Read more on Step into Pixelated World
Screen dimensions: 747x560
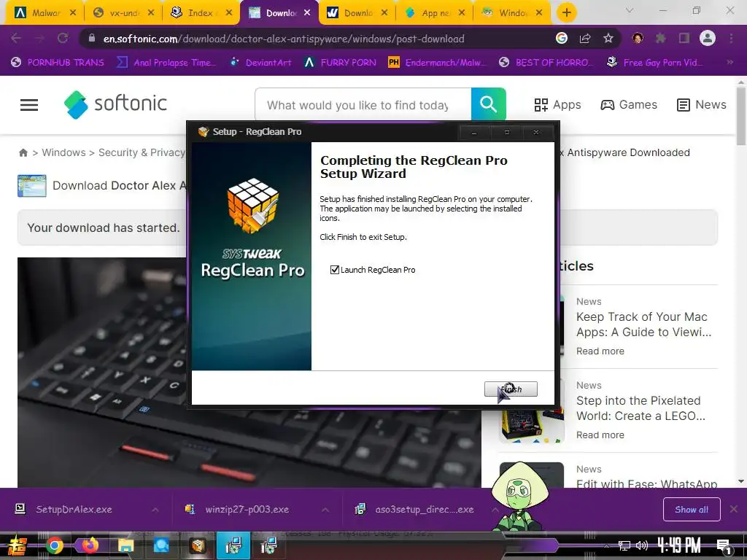click(x=600, y=435)
